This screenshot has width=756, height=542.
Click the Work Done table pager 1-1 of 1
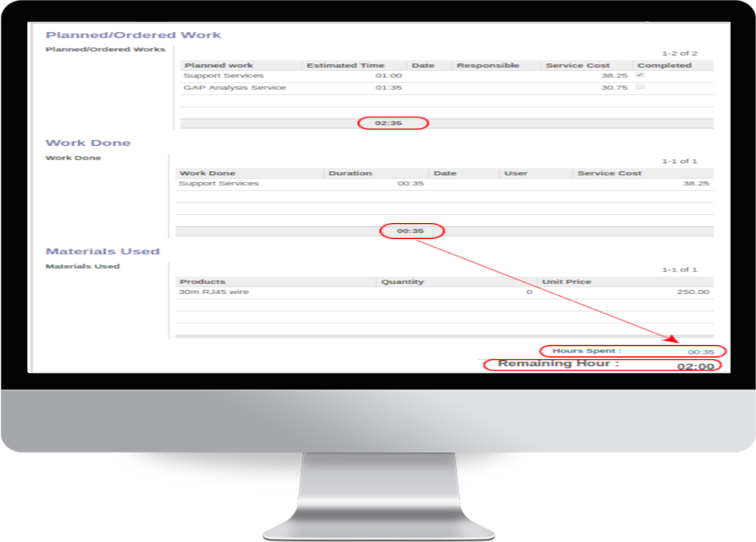pos(680,161)
